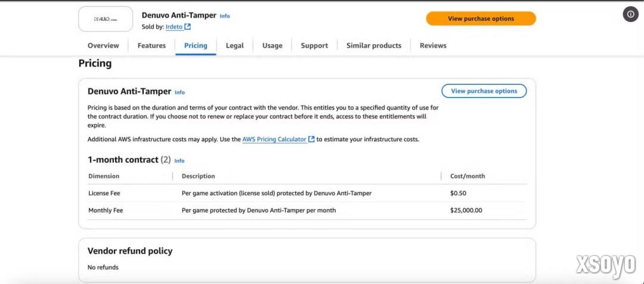This screenshot has height=284, width=644.
Task: Open the AWS Pricing Calculator link
Action: 274,139
